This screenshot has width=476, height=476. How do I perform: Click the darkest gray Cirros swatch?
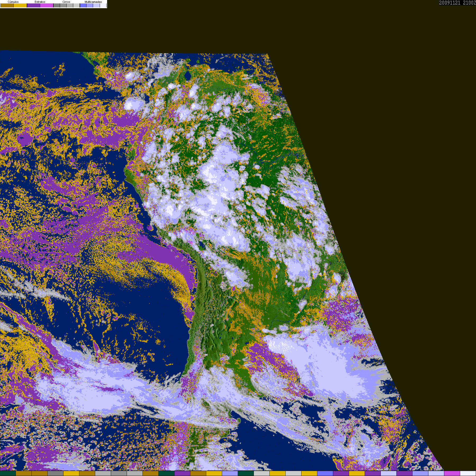pos(57,5)
